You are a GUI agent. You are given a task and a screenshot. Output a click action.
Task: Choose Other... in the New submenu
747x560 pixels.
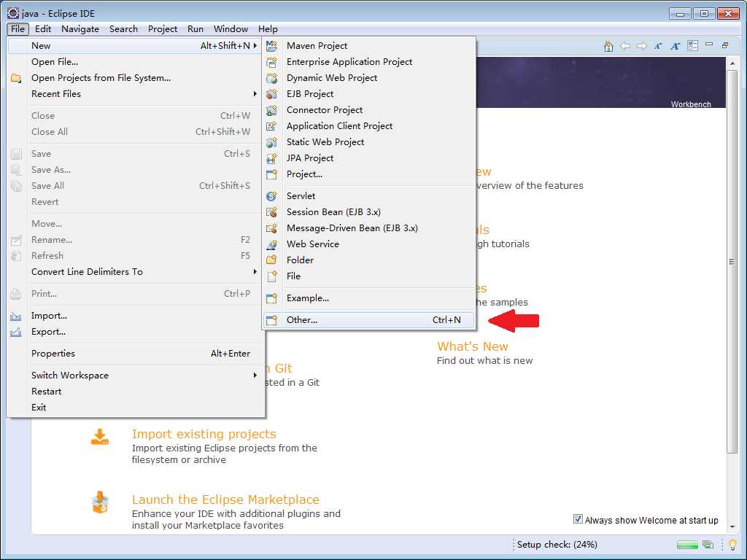368,320
